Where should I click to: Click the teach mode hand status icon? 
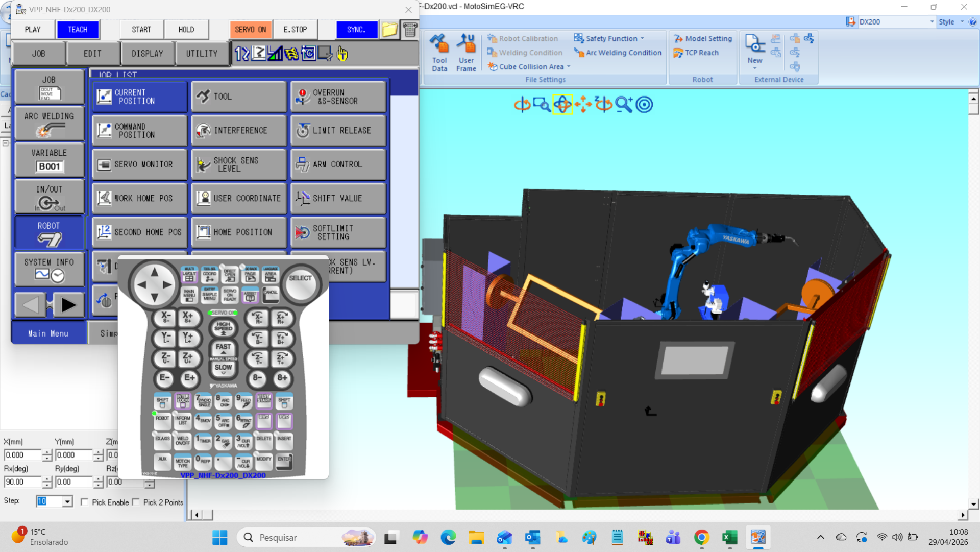click(342, 53)
